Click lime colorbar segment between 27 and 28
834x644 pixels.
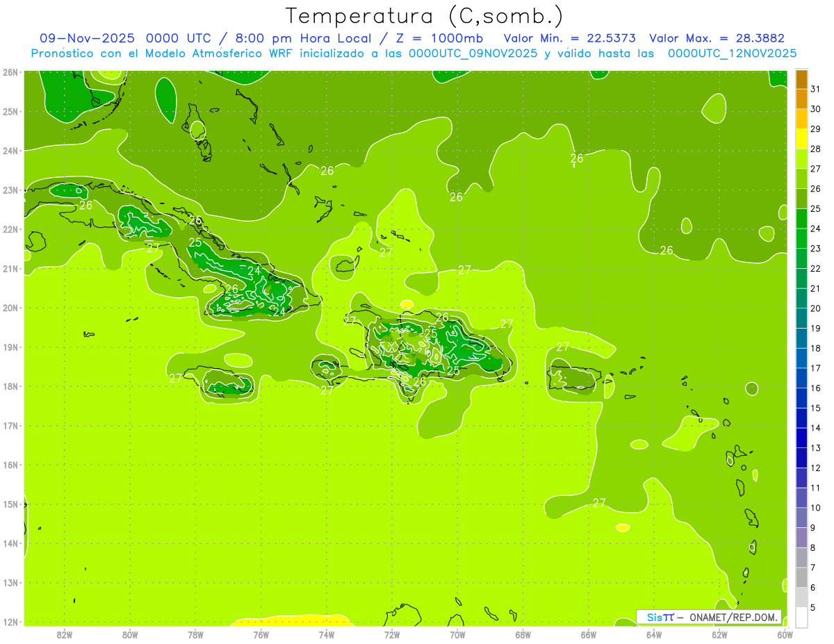(801, 159)
